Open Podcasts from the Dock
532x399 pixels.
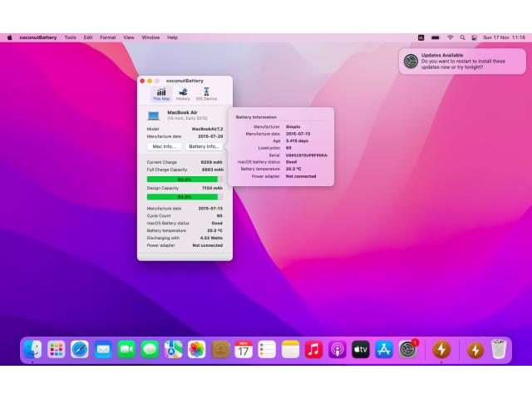[x=337, y=349]
